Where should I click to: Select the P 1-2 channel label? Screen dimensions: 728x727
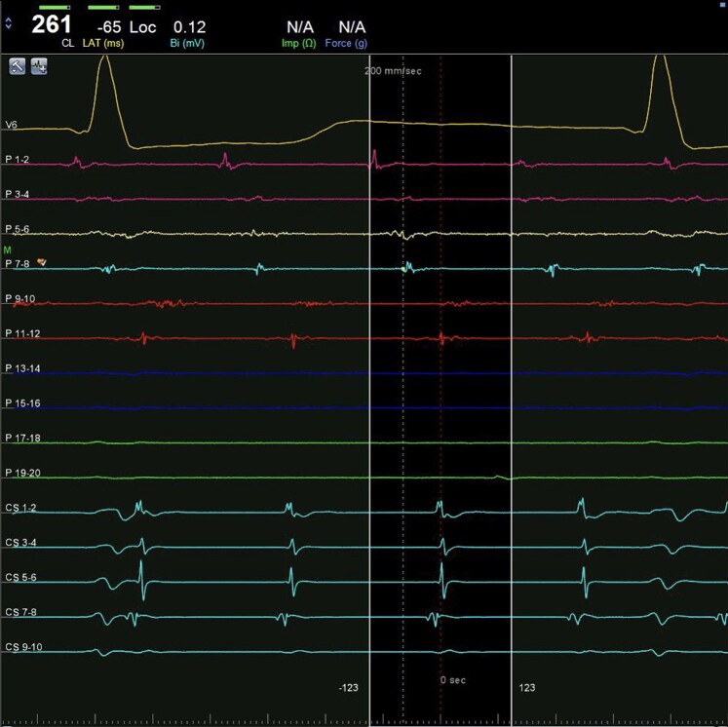point(18,159)
